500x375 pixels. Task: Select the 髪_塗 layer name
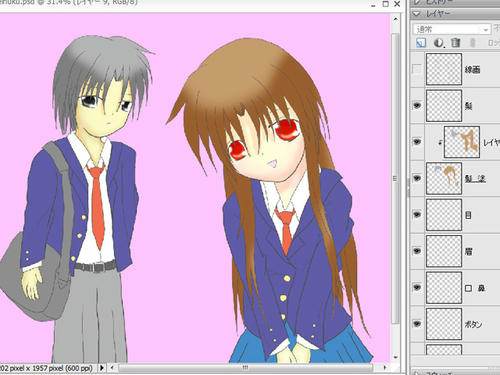475,179
